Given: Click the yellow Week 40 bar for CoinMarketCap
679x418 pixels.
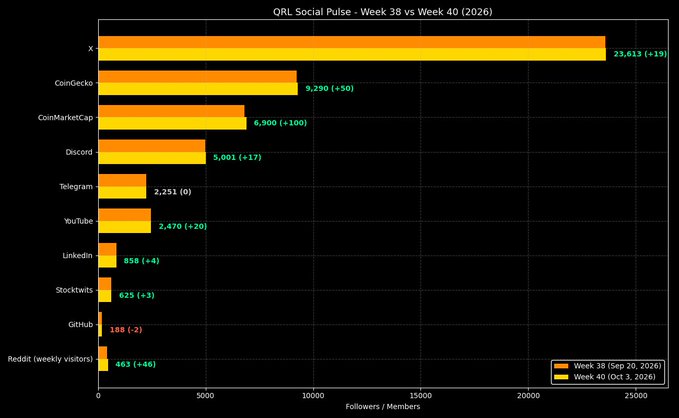Looking at the screenshot, I should [x=172, y=123].
